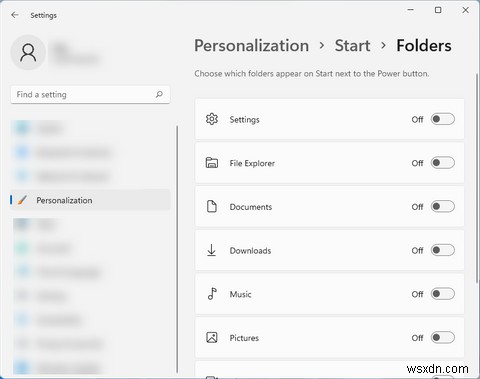Click the Downloads arrow icon

[212, 250]
